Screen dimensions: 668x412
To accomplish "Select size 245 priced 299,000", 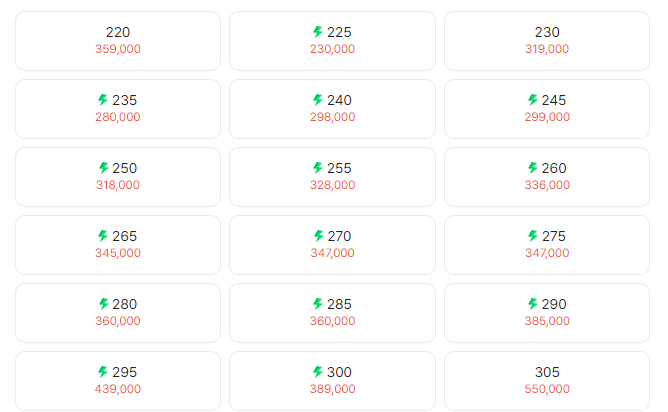I will (547, 109).
